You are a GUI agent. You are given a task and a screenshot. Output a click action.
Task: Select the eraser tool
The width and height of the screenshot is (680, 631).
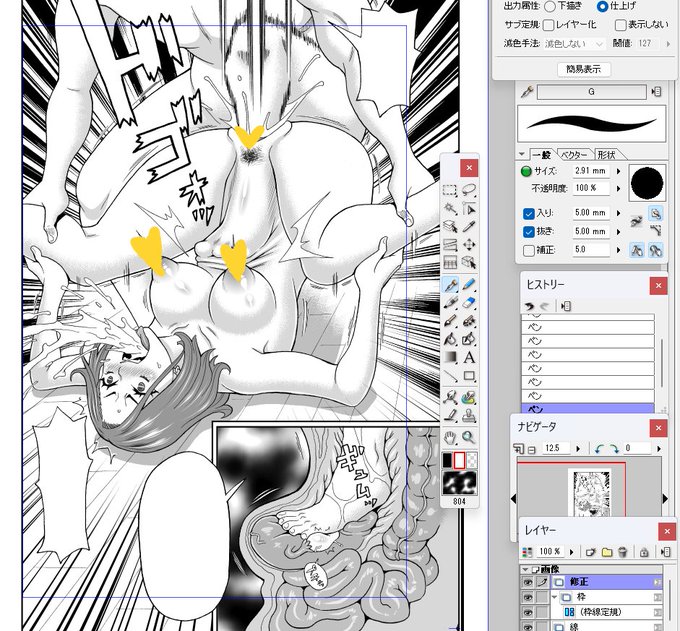pos(469,303)
